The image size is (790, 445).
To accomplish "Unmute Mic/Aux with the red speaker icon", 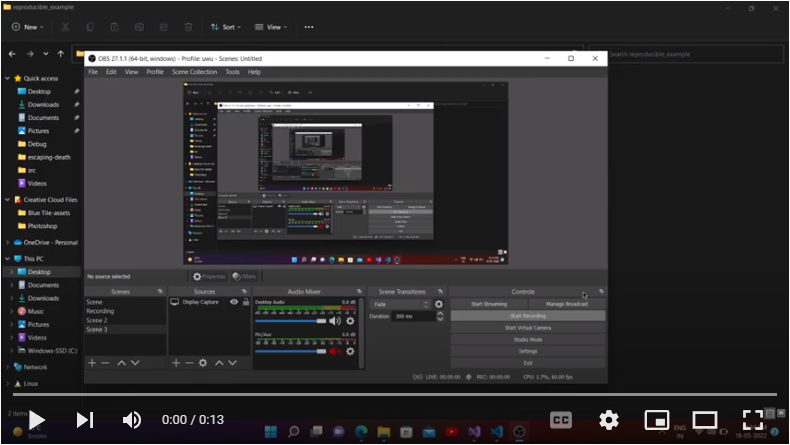I will coord(335,351).
